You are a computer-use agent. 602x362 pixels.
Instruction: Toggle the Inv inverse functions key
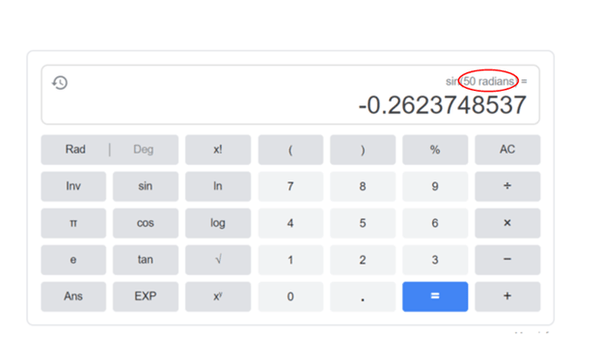pyautogui.click(x=73, y=186)
